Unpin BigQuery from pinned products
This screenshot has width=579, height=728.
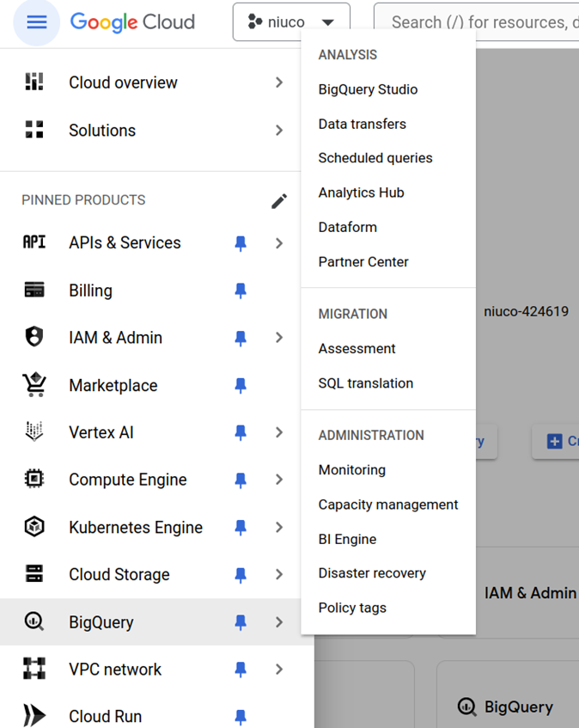pos(241,622)
